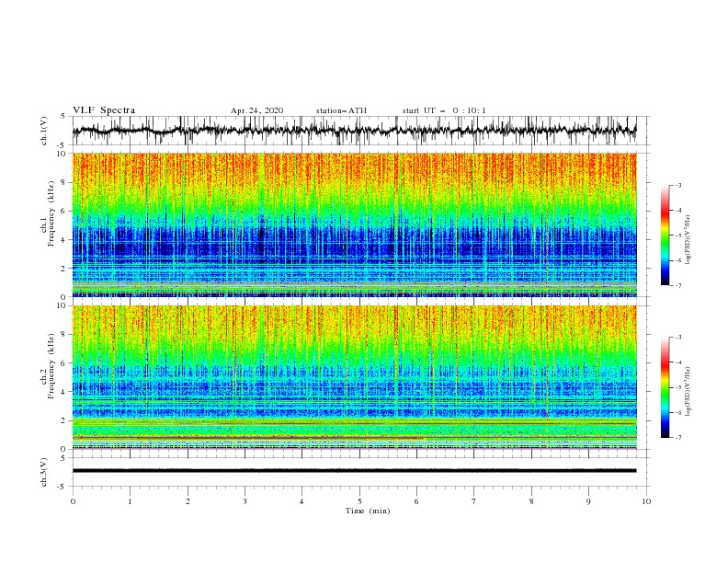This screenshot has width=728, height=563.
Task: Click the "ch.2 Frequency (kHz)" axis label
Action: 48,366
